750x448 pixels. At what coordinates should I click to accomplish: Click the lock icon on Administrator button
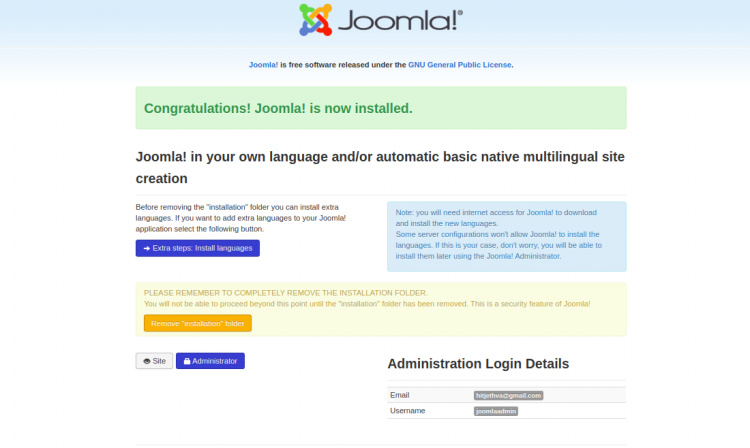(187, 361)
